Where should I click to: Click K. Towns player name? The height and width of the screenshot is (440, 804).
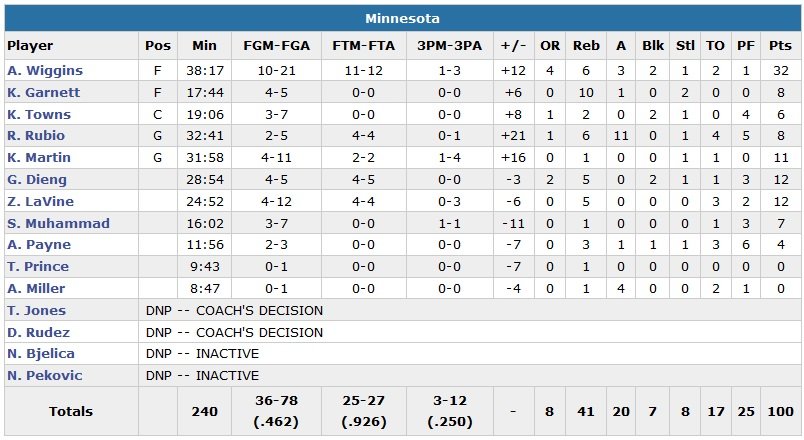point(39,115)
